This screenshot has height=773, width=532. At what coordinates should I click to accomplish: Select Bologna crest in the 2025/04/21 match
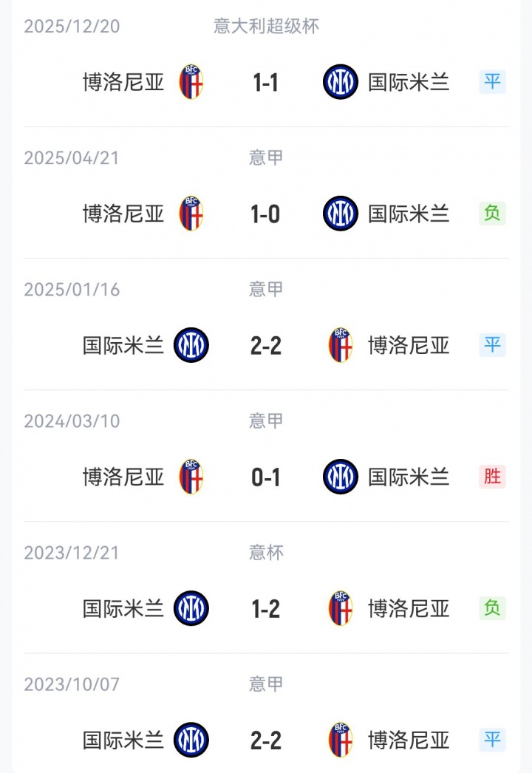tap(191, 214)
